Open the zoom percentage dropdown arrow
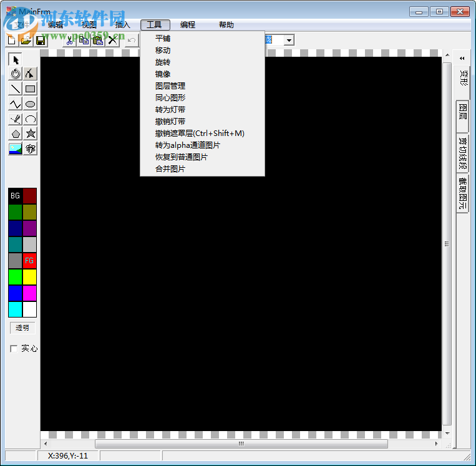476x466 pixels. (x=289, y=40)
